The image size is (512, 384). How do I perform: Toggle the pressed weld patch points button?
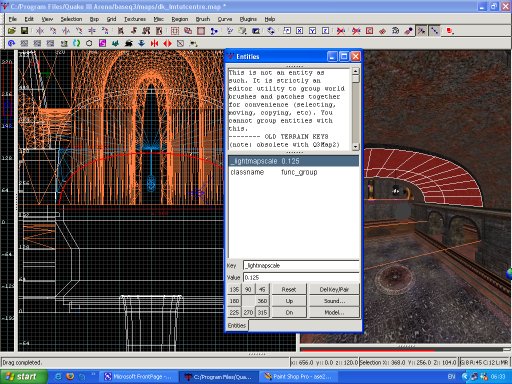click(422, 31)
